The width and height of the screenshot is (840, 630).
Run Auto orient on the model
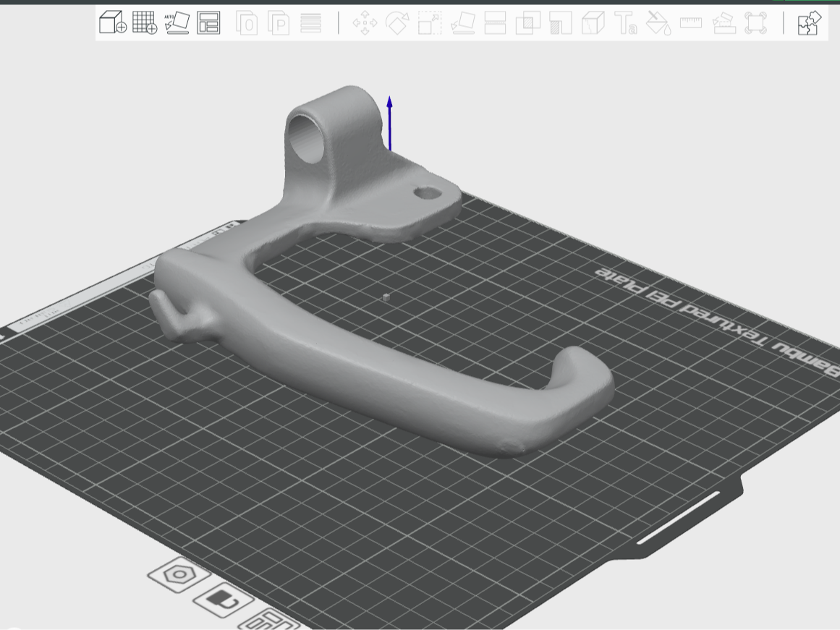coord(177,23)
